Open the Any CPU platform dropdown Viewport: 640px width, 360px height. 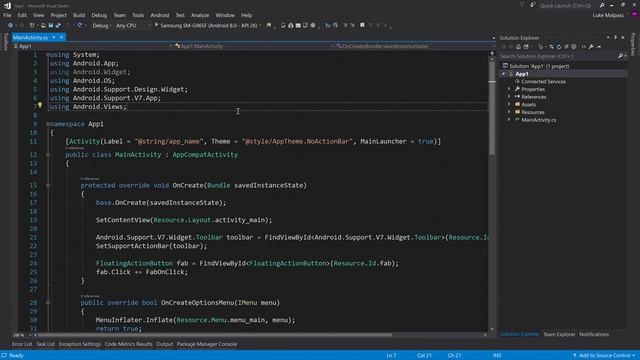[x=149, y=25]
